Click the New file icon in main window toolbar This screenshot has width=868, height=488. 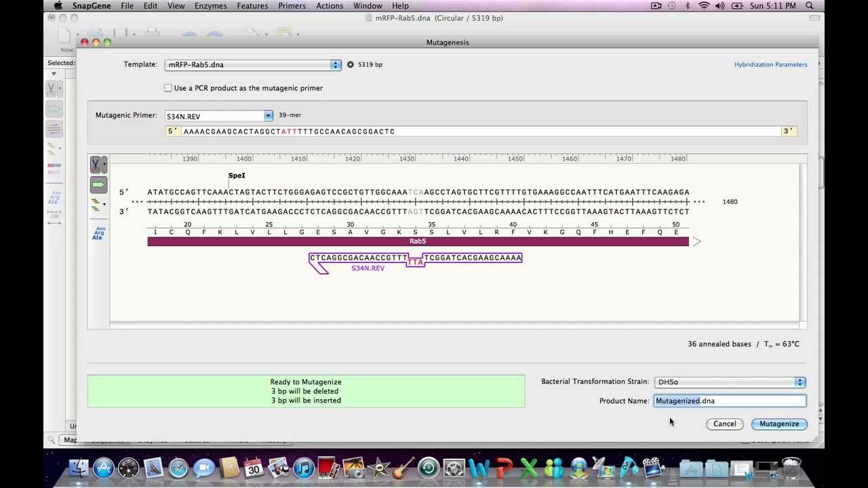[x=66, y=37]
